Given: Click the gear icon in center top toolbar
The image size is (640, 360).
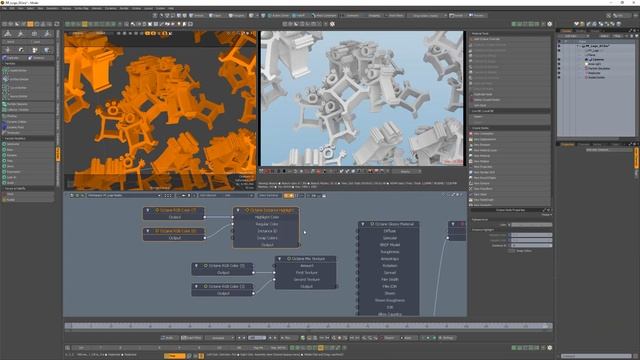Looking at the screenshot, I should [x=332, y=24].
